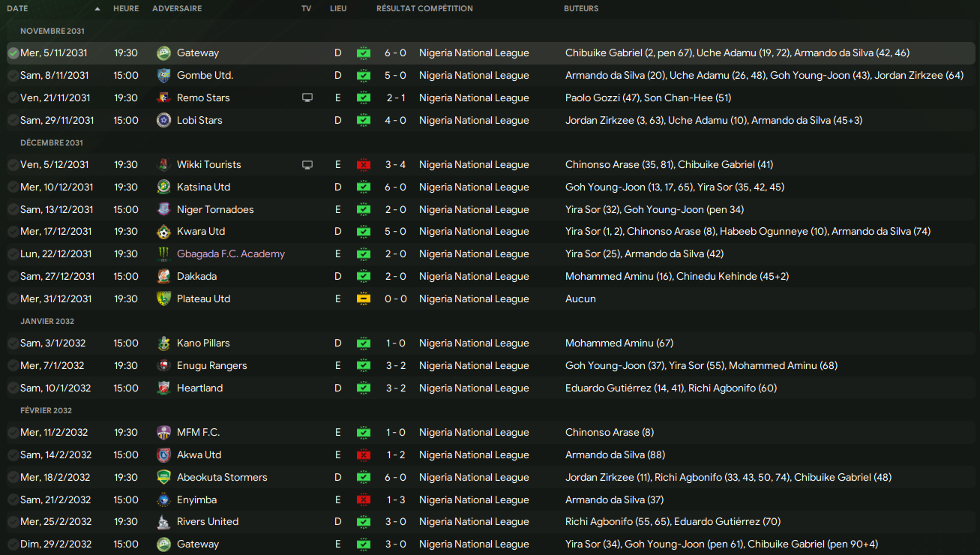Sort by the DATE column header
Screen dimensions: 980x555
tap(17, 9)
